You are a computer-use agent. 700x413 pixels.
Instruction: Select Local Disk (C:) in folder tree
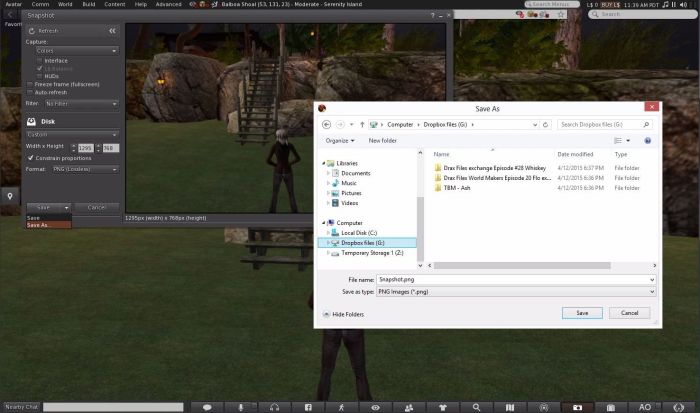click(x=359, y=233)
